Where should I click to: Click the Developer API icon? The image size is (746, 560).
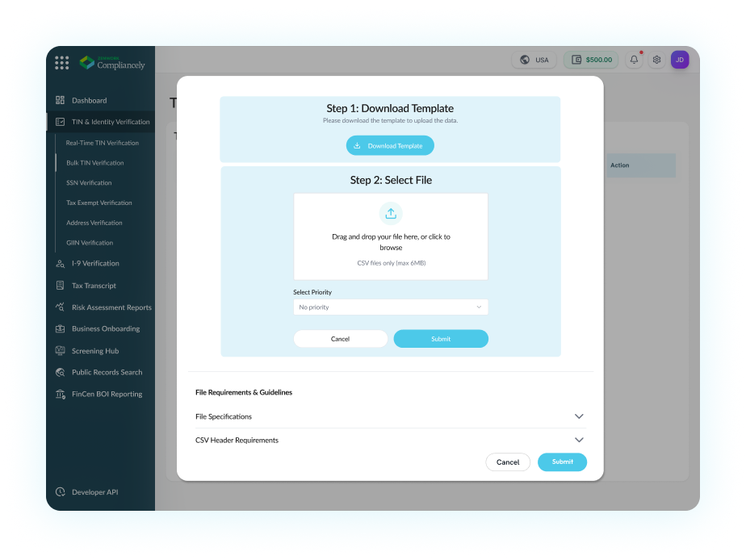[61, 492]
